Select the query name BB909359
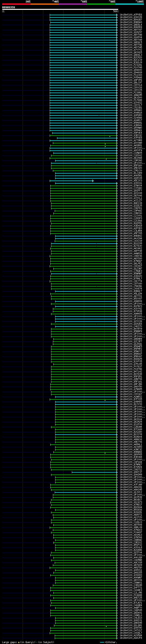Image resolution: width=146 pixels, height=644 pixels. tap(8, 7)
